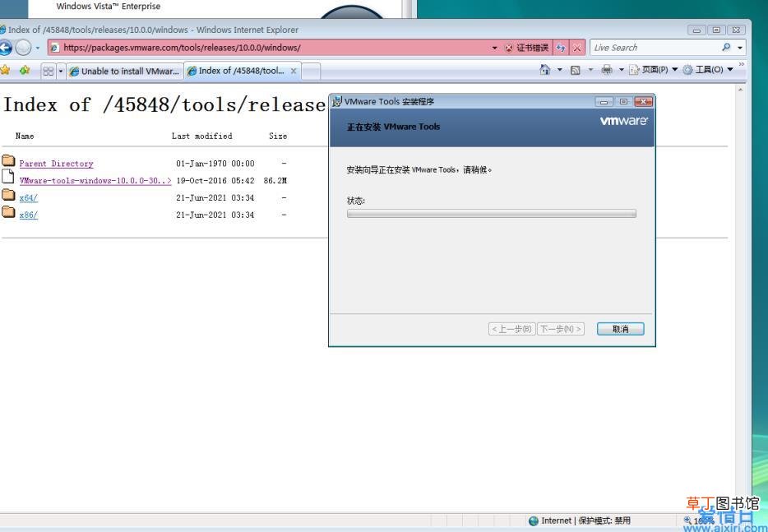Click the VMware-tools-windows-10.0.0 file link

[x=95, y=181]
